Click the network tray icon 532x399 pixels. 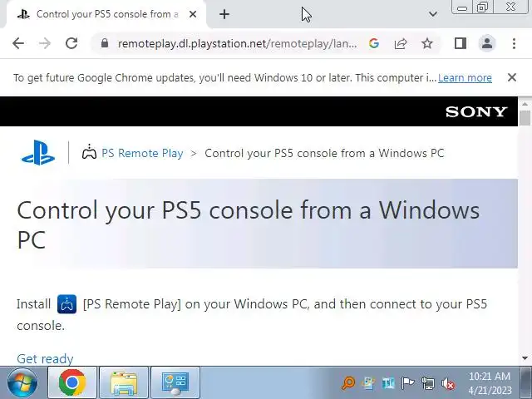[x=427, y=383]
